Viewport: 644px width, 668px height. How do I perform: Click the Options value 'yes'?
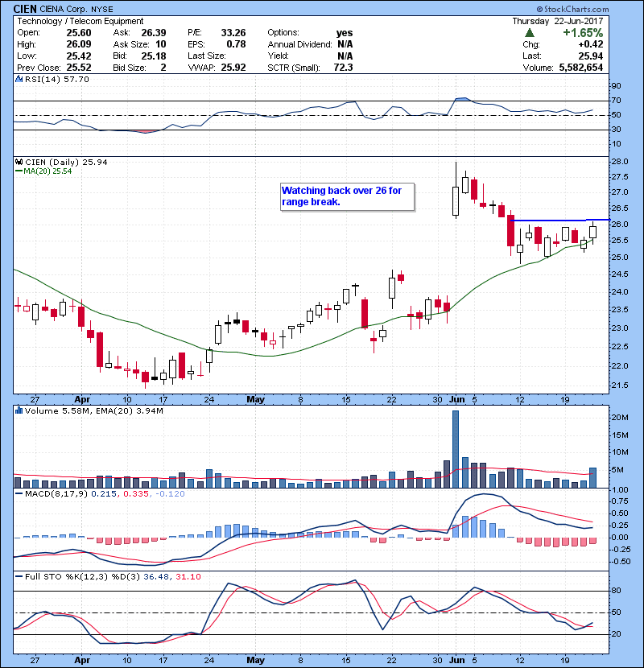coord(345,33)
